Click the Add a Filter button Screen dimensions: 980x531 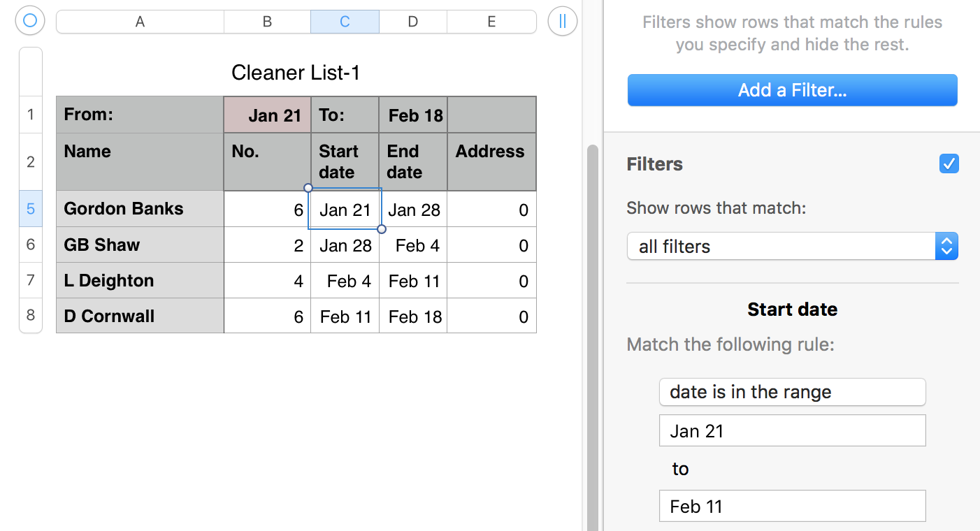click(x=792, y=90)
